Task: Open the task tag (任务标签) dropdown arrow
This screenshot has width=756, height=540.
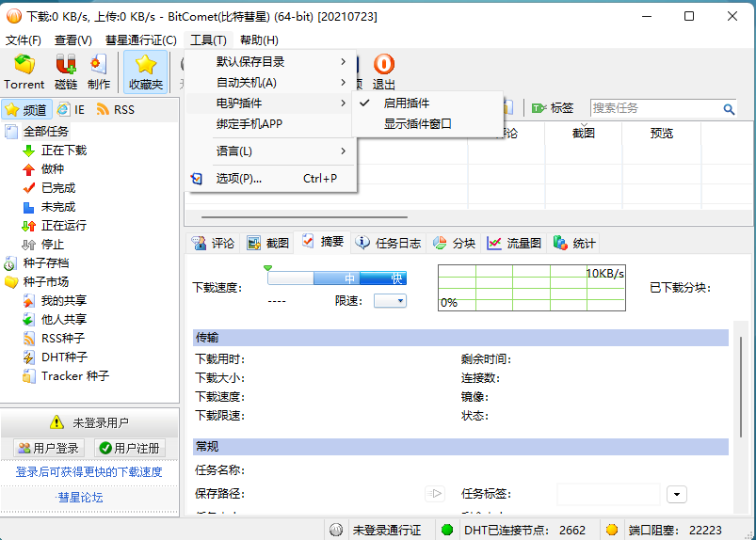Action: tap(677, 494)
